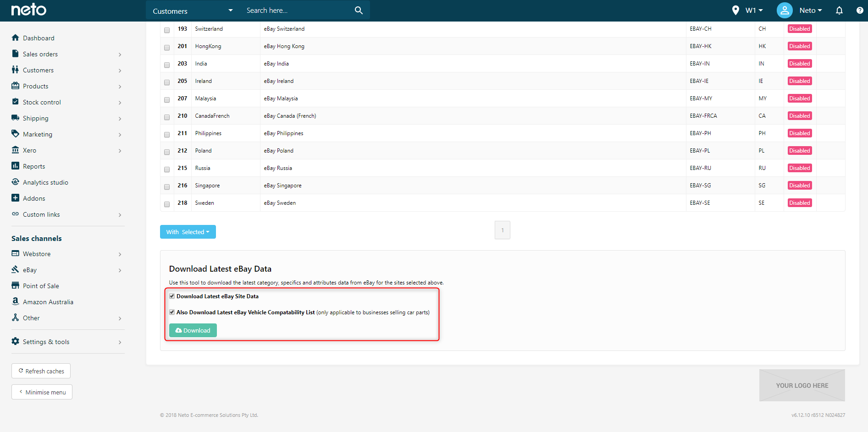Click the eBay Singapore description cell
The image size is (868, 432).
click(x=473, y=186)
